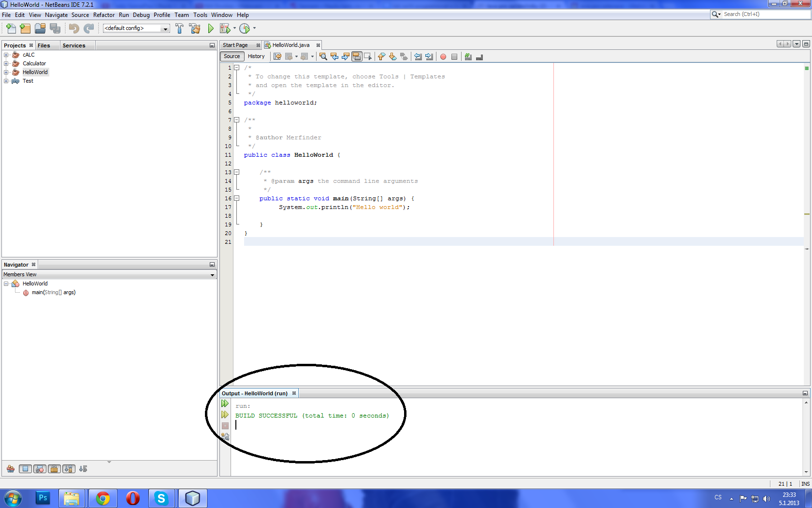Shift the line right in editor toolbar
Screen dimensions: 812x508
click(x=429, y=57)
